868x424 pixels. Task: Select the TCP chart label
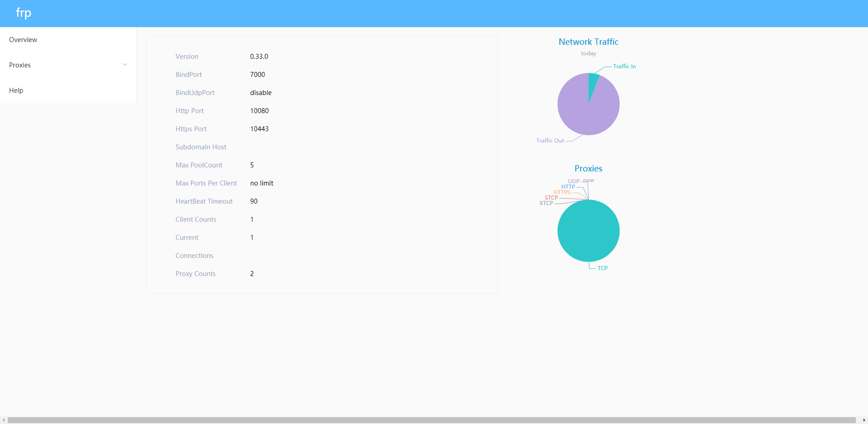603,268
